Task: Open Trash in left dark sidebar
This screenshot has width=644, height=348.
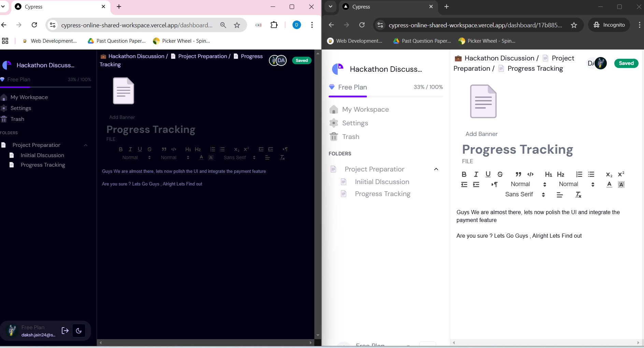Action: click(x=13, y=119)
